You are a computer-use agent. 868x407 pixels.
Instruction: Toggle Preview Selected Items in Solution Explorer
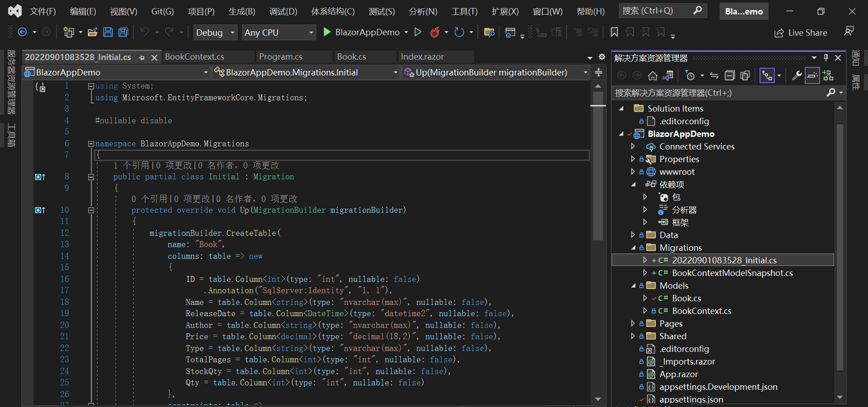tap(812, 76)
